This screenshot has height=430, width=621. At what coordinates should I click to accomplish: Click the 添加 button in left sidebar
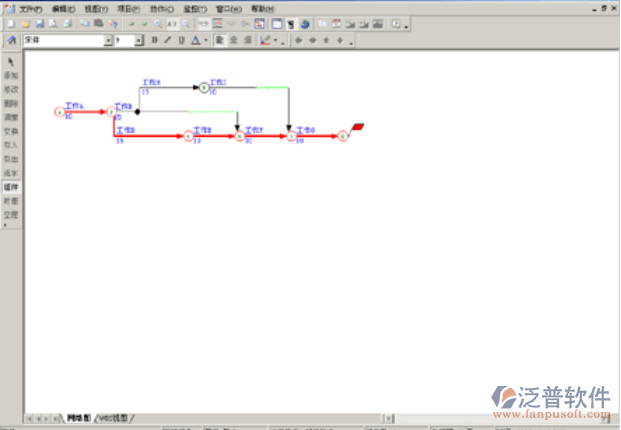10,76
